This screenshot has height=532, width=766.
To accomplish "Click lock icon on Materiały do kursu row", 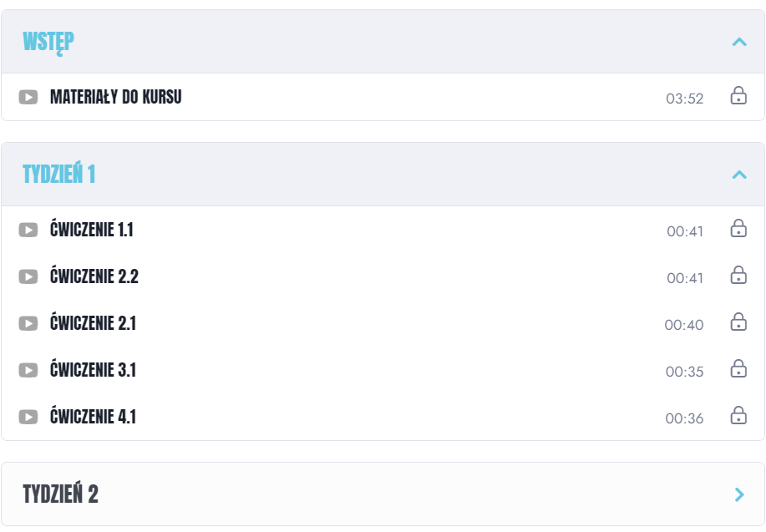I will [738, 96].
